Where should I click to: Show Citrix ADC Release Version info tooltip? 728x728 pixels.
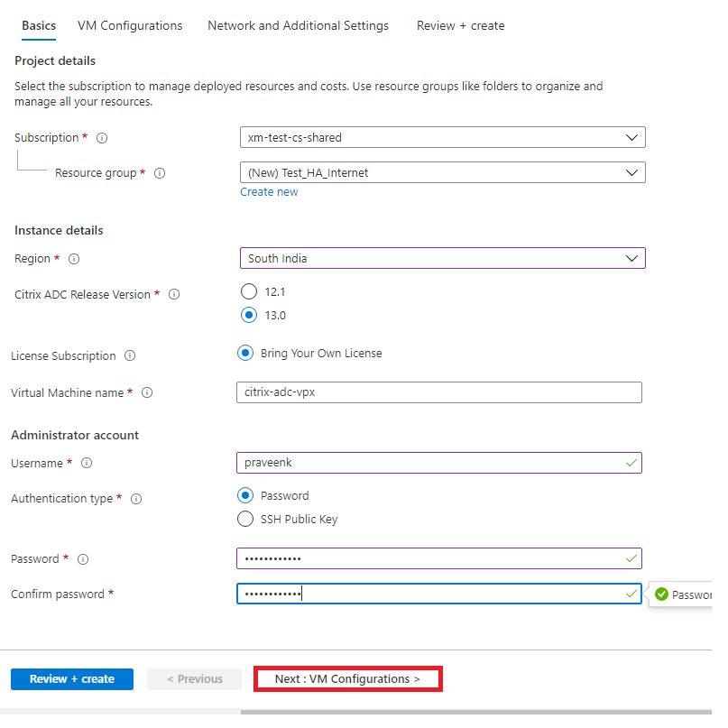174,294
